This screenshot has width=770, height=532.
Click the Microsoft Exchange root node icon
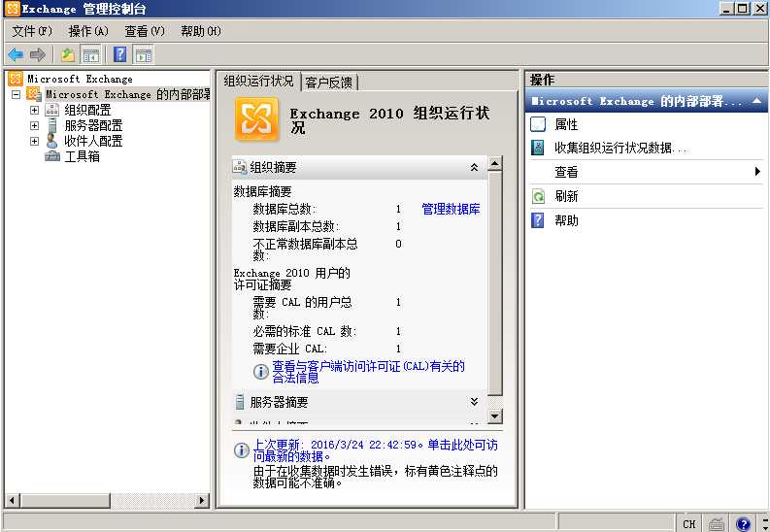[x=16, y=79]
